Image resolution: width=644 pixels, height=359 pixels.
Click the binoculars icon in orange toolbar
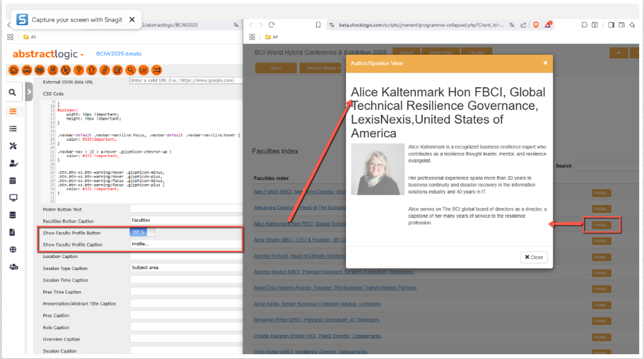[26, 70]
